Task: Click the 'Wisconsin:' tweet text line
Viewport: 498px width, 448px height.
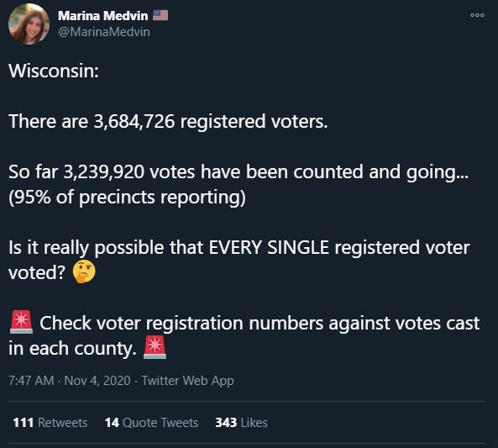Action: [54, 71]
